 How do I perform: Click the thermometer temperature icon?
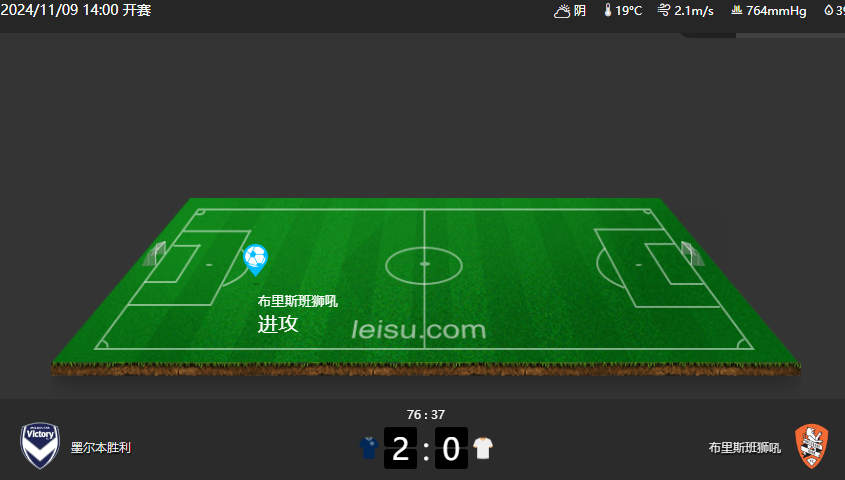tap(608, 11)
